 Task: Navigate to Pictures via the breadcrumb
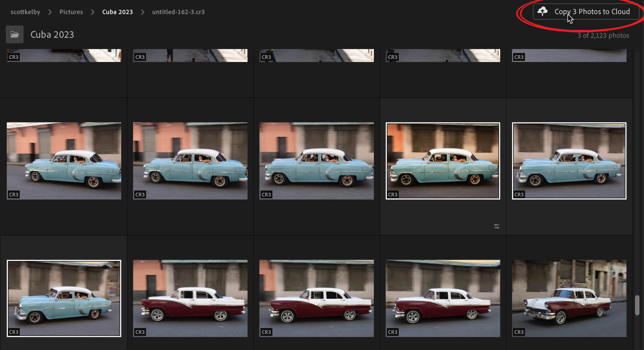coord(71,12)
